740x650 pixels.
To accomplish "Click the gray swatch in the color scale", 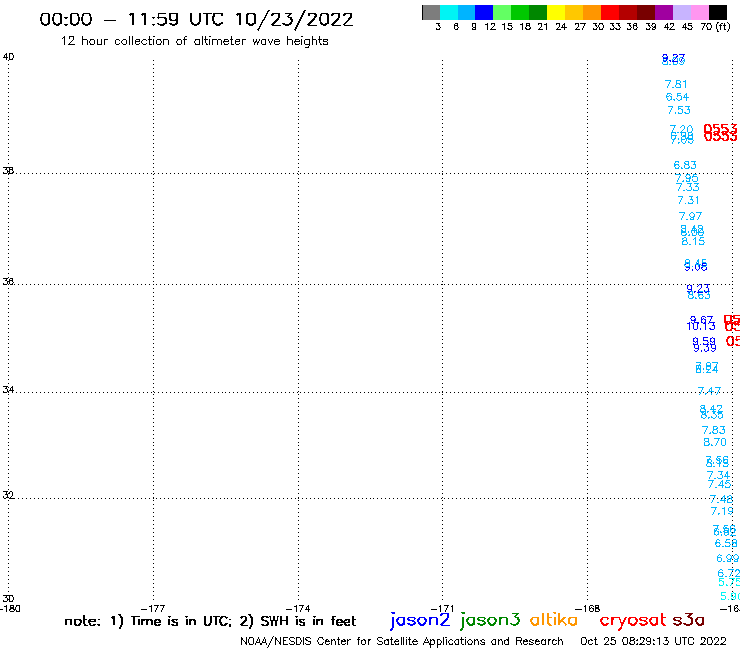I will [431, 12].
